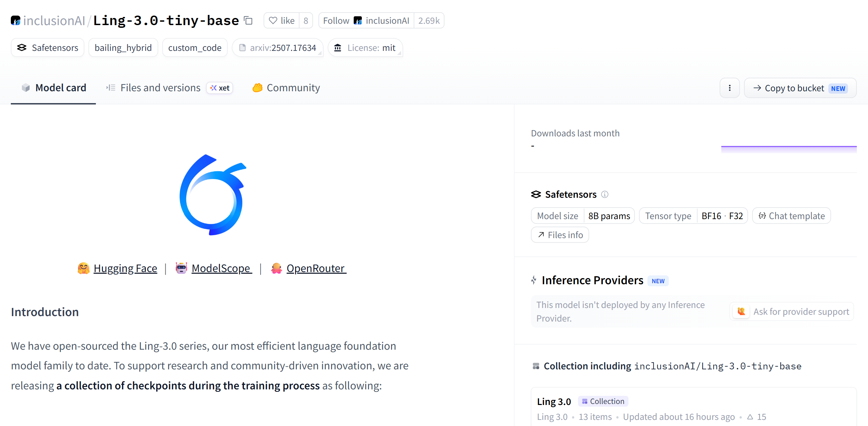Copy the model name with the copy icon
Screen dimensions: 868x426
click(248, 21)
